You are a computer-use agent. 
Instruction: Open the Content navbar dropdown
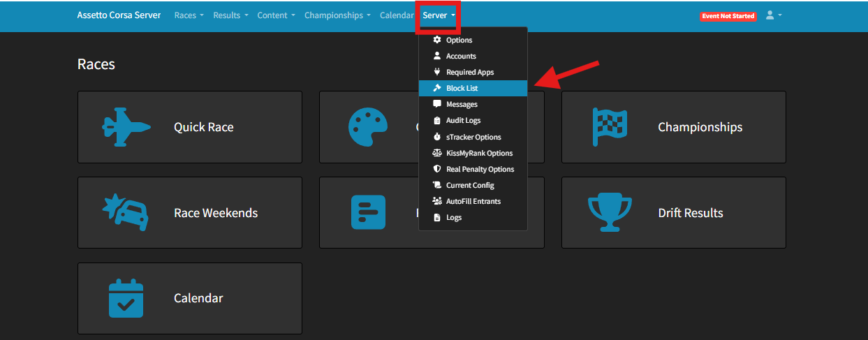click(x=276, y=15)
